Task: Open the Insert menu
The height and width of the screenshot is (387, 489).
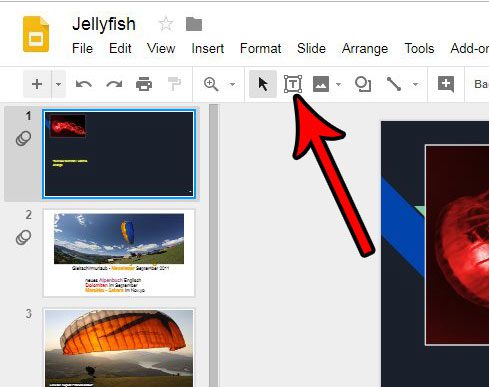Action: click(208, 49)
